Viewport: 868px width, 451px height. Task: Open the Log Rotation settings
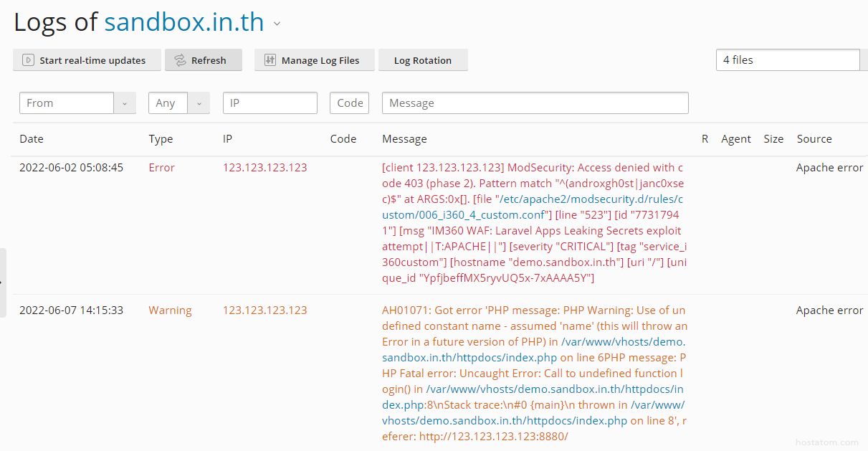pos(422,60)
